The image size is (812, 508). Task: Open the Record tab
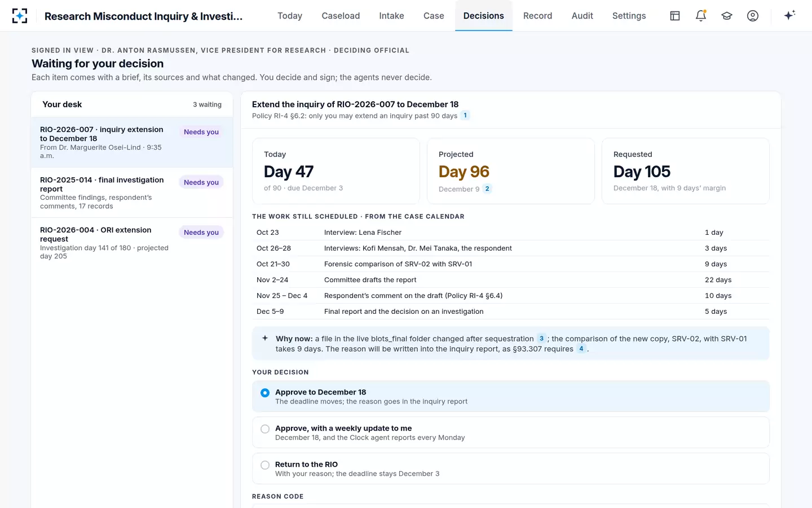tap(537, 16)
